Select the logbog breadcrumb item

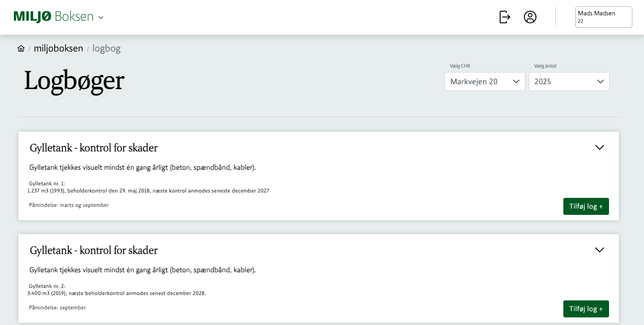[x=106, y=48]
